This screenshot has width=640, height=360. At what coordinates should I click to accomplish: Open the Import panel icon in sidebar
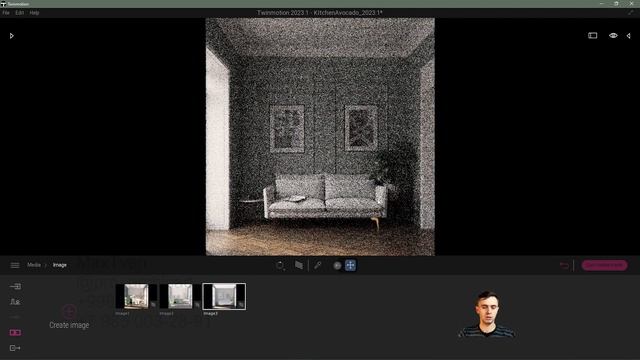[15, 287]
